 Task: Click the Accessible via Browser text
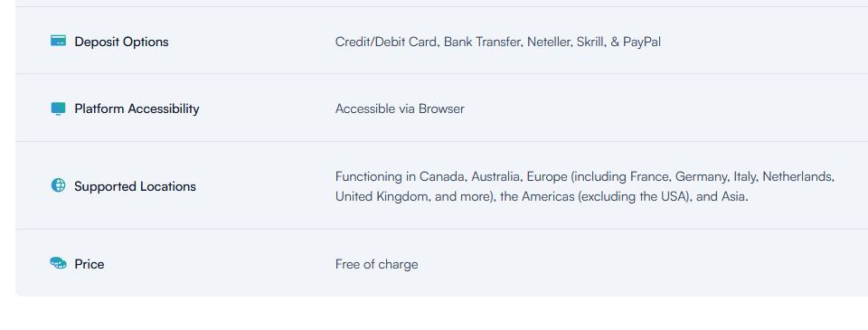click(x=400, y=109)
